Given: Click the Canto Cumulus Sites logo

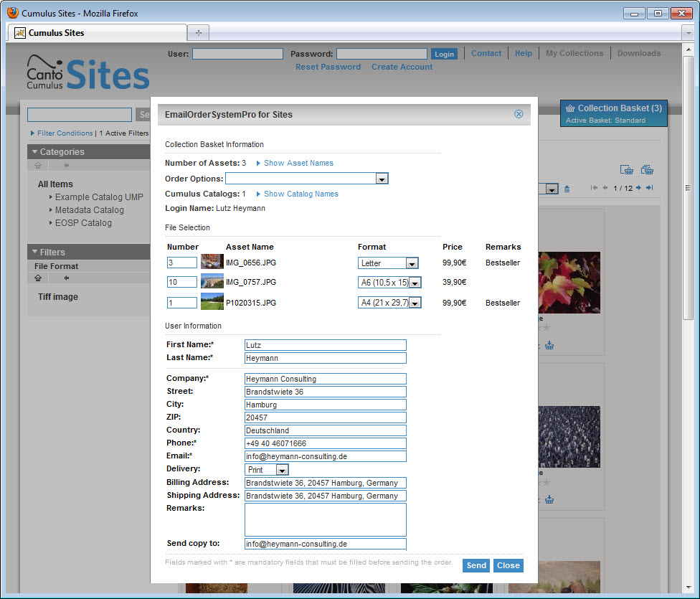Looking at the screenshot, I should (x=88, y=72).
